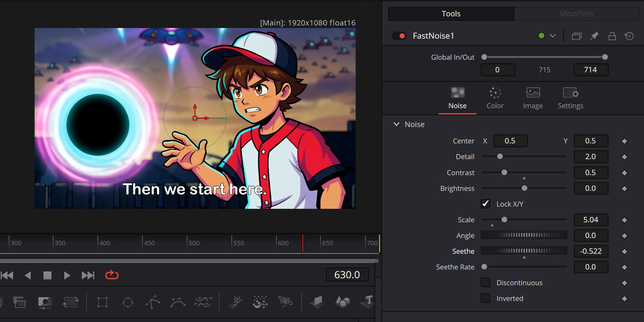The height and width of the screenshot is (322, 644).
Task: Toggle the FastNoise1 enable switch
Action: coord(399,36)
